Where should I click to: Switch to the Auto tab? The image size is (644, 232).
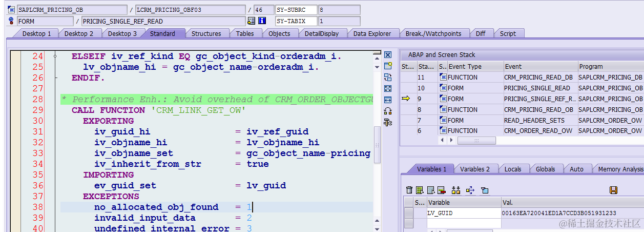[576, 169]
